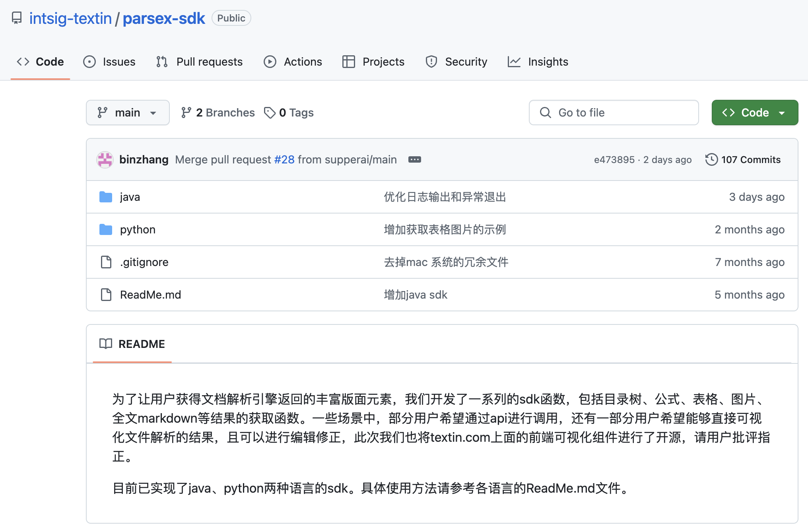The height and width of the screenshot is (532, 808).
Task: Open the Issues tab
Action: pyautogui.click(x=109, y=62)
